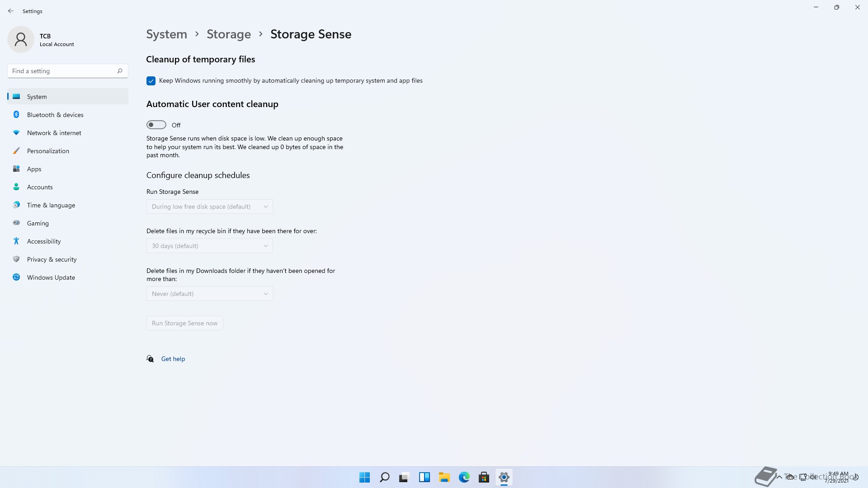This screenshot has height=488, width=868.
Task: Open Gaming settings
Action: 68,223
